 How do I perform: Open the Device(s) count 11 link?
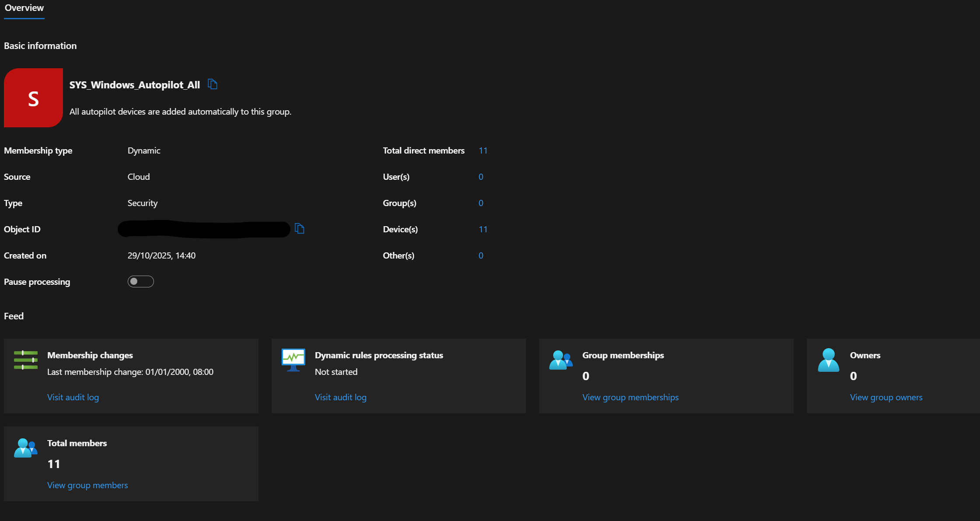pos(483,229)
